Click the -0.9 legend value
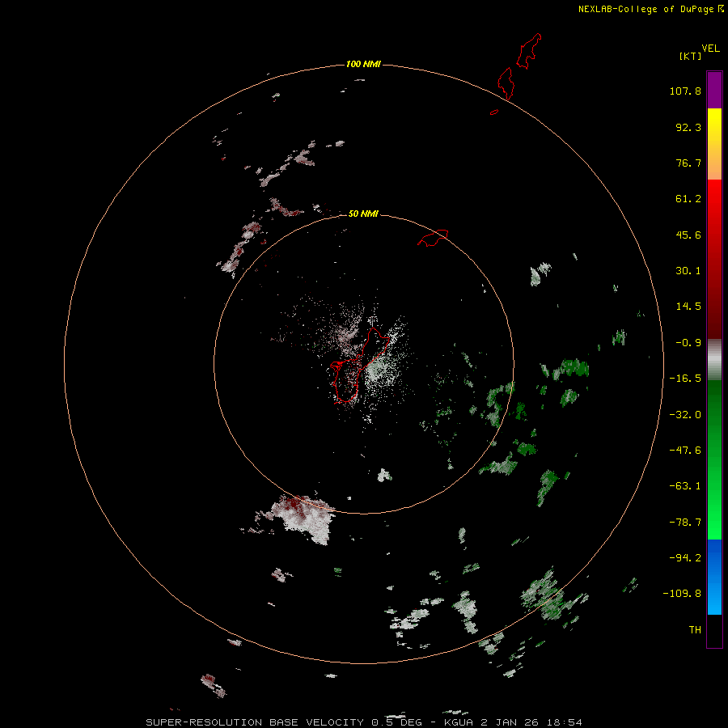 pos(688,343)
